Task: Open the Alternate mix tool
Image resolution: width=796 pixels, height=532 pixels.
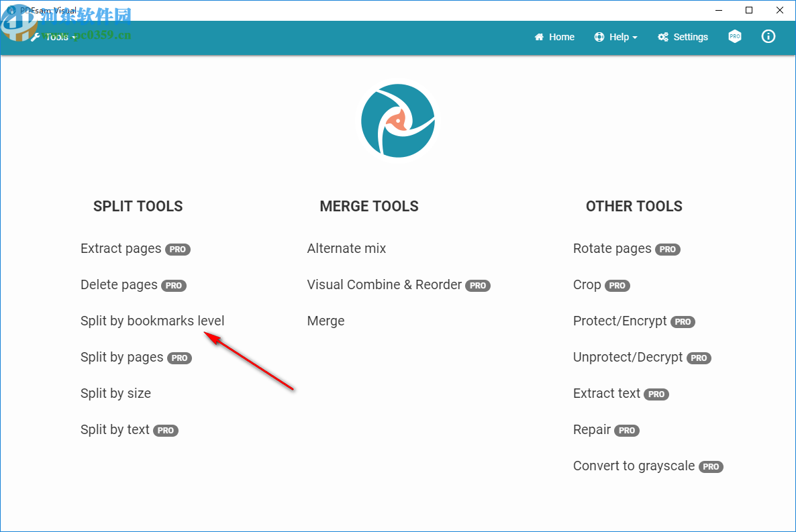Action: (x=347, y=249)
